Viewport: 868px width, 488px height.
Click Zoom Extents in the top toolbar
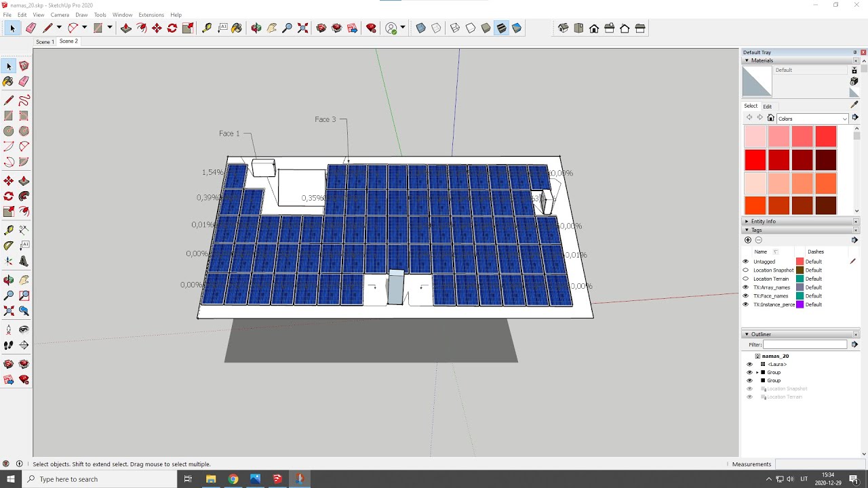pos(302,28)
